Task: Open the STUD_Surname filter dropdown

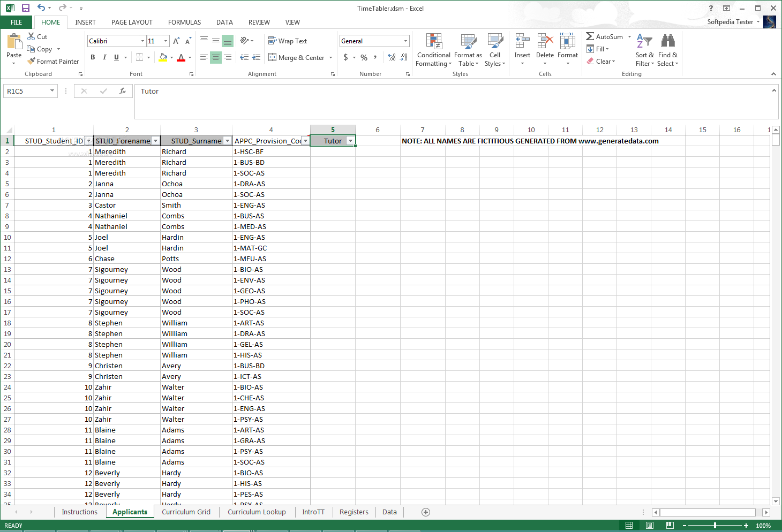Action: pos(227,141)
